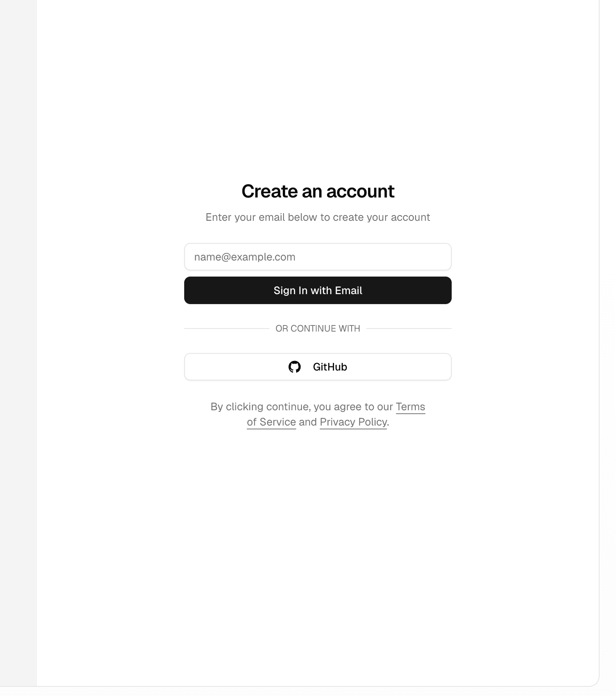Click the underlined word "Terms"

coord(410,407)
